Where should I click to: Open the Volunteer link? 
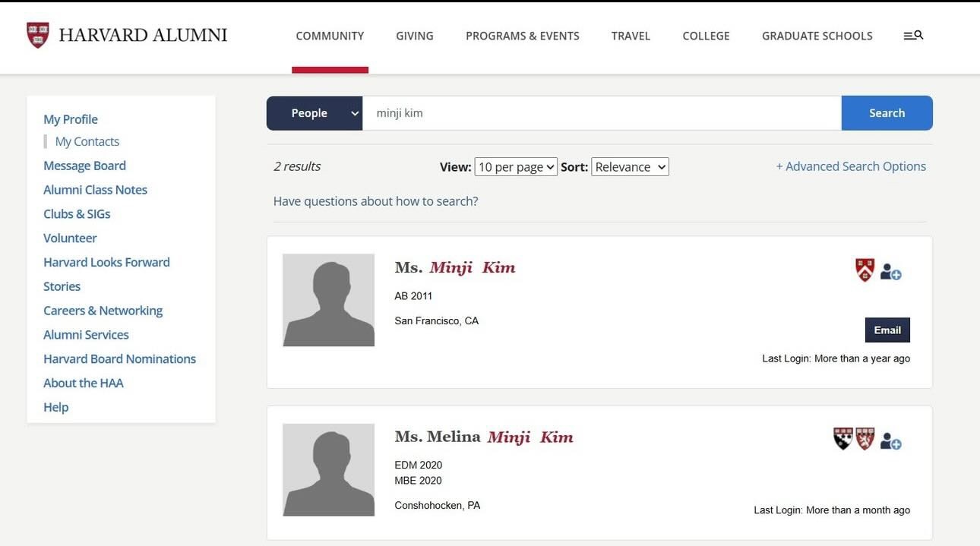click(70, 238)
